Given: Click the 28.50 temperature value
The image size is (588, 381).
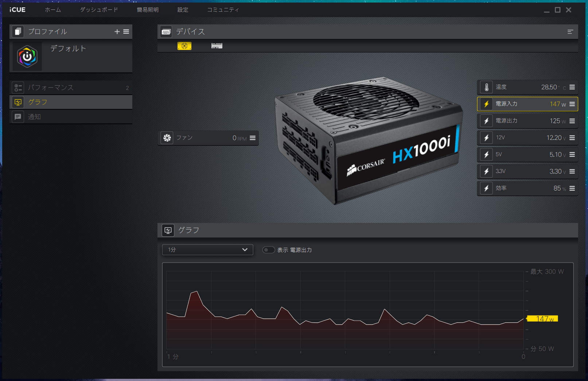Looking at the screenshot, I should [549, 87].
